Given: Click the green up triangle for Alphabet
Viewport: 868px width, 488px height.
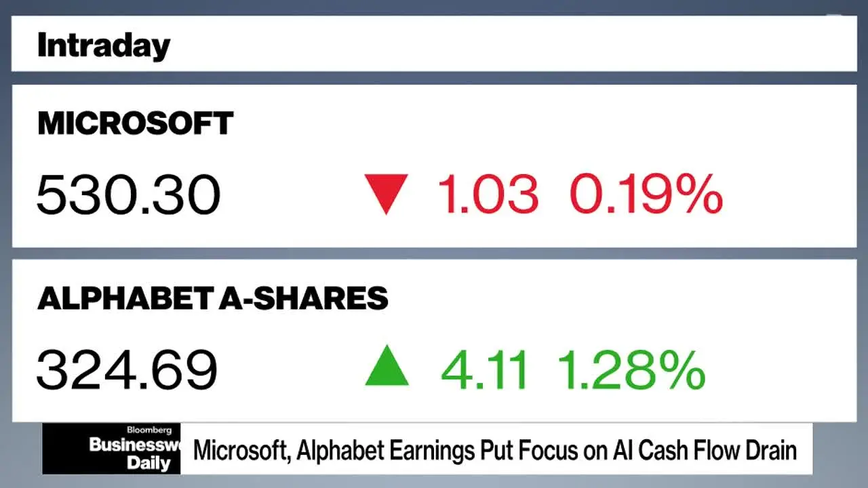Looking at the screenshot, I should click(387, 365).
